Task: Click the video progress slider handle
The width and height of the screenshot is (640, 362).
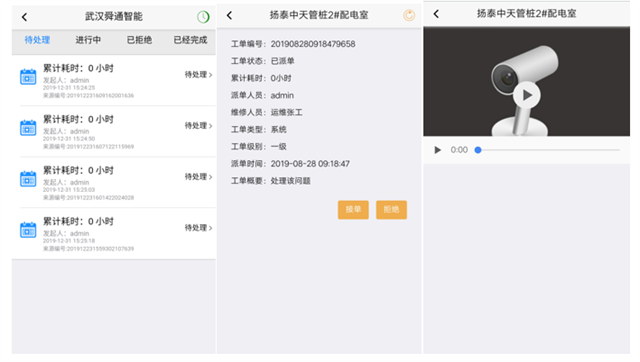Action: (478, 150)
